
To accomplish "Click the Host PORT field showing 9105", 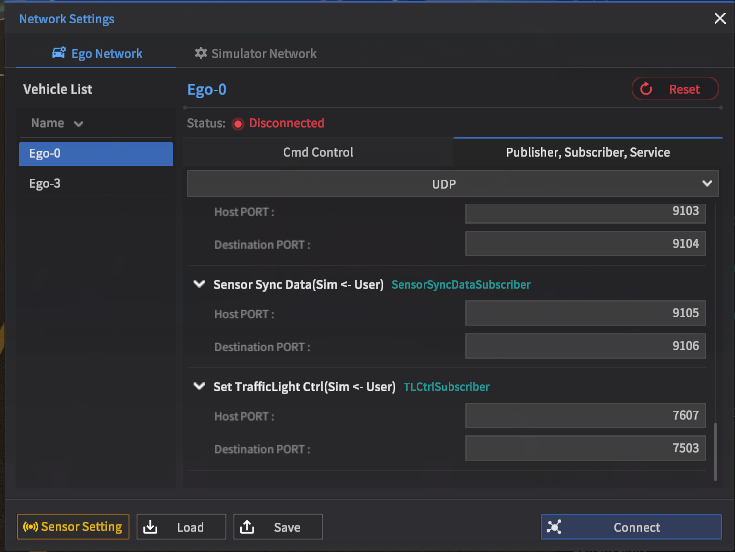I will click(x=585, y=314).
